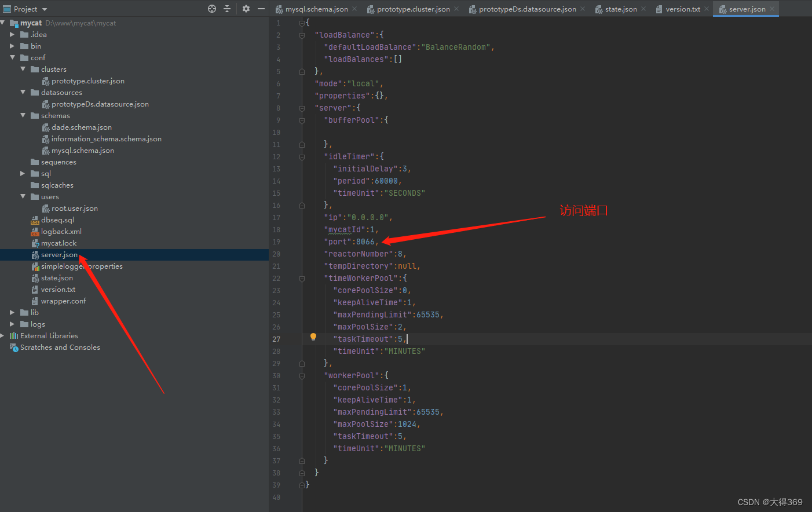Fold the idleTimer block at line 12

[x=302, y=157]
